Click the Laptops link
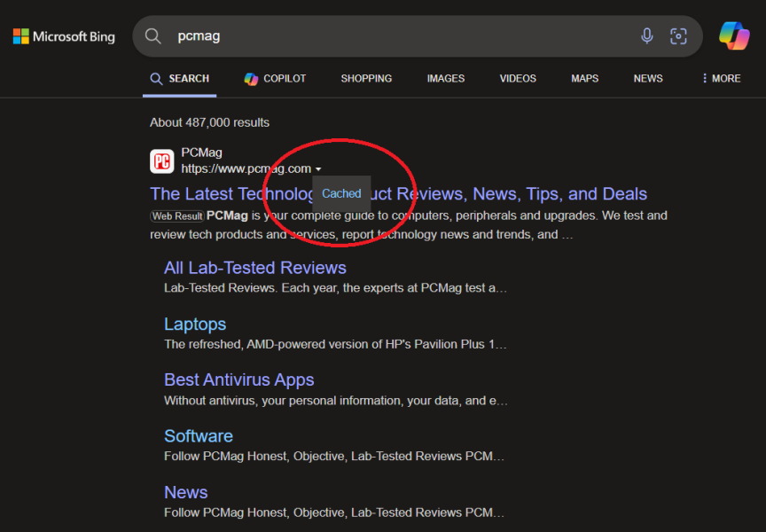The image size is (766, 532). click(x=194, y=324)
